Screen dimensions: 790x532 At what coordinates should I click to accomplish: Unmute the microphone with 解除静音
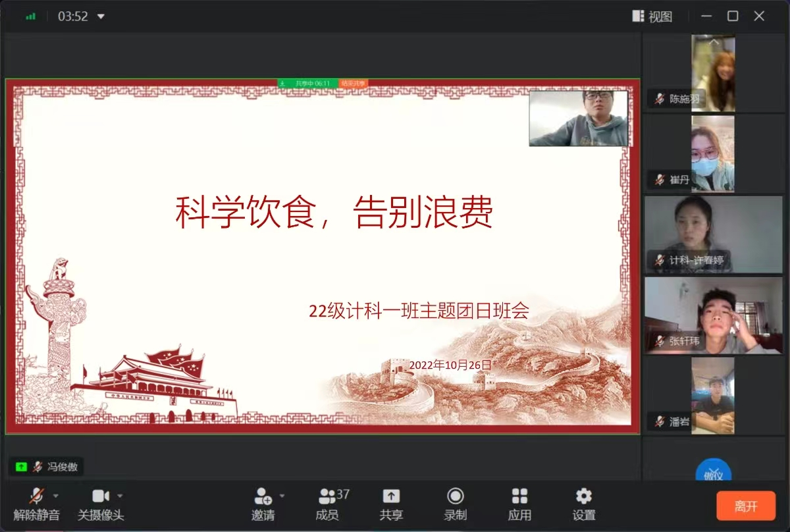[x=36, y=504]
